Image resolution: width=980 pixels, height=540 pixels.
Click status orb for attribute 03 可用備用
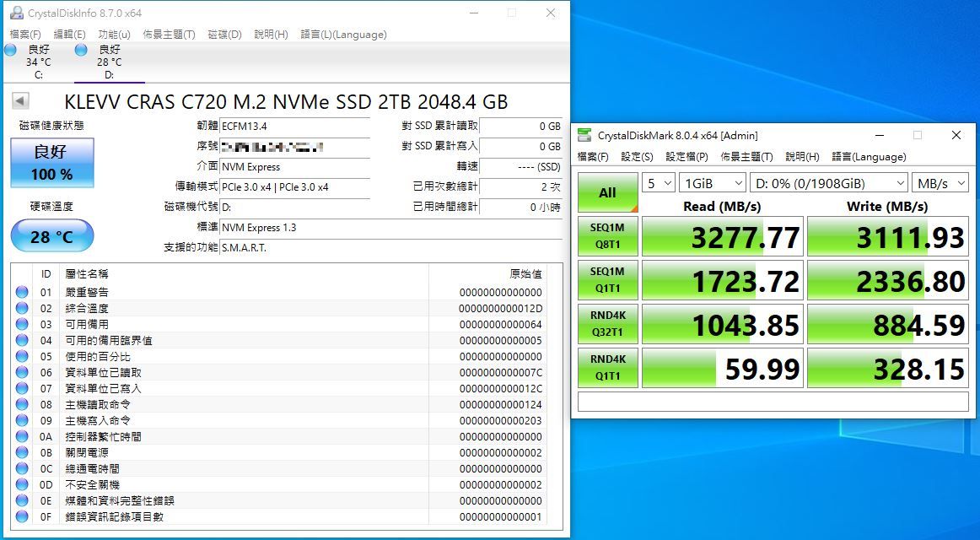coord(22,324)
